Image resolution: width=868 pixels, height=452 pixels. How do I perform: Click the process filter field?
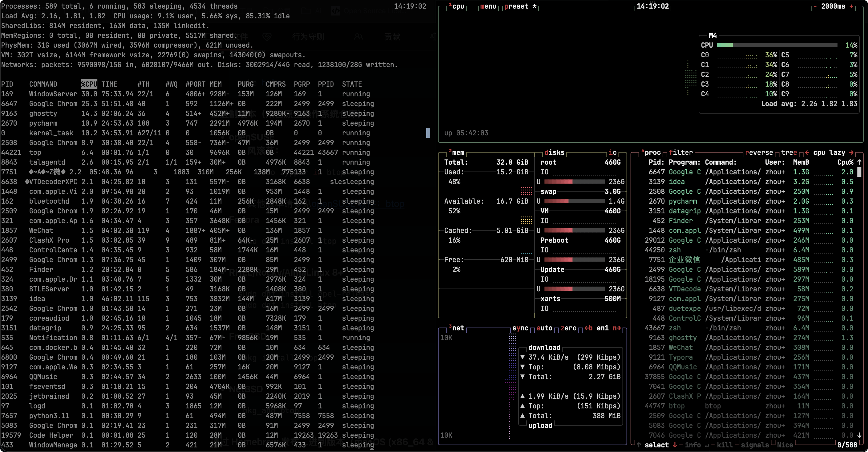click(x=681, y=153)
